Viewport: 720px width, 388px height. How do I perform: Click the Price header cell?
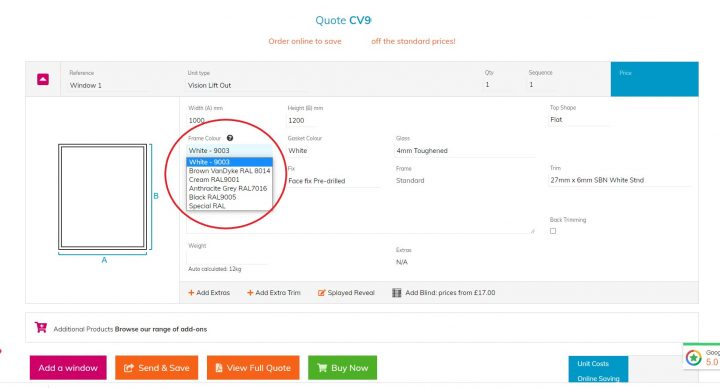point(654,79)
